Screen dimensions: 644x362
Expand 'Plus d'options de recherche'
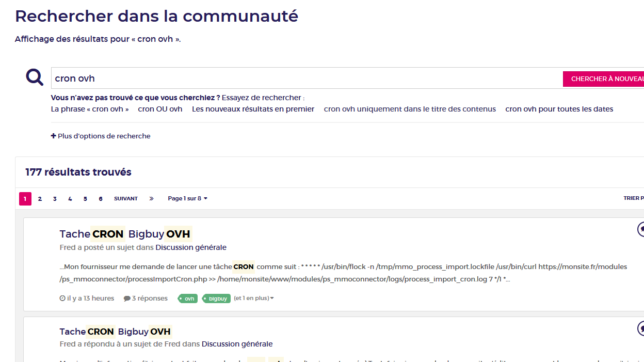(x=101, y=136)
